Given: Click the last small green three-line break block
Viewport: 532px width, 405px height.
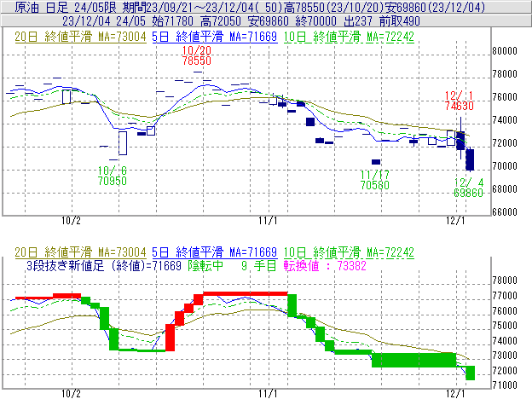Looking at the screenshot, I should 471,373.
